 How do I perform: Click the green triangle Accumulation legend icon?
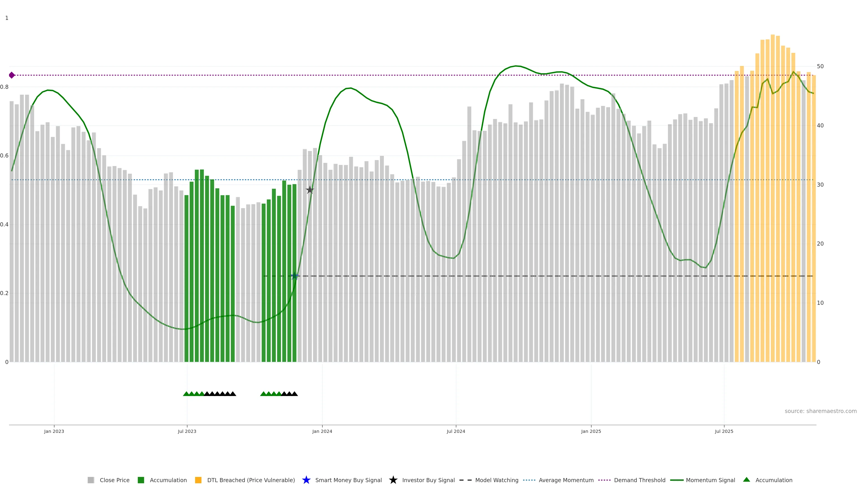click(x=746, y=480)
